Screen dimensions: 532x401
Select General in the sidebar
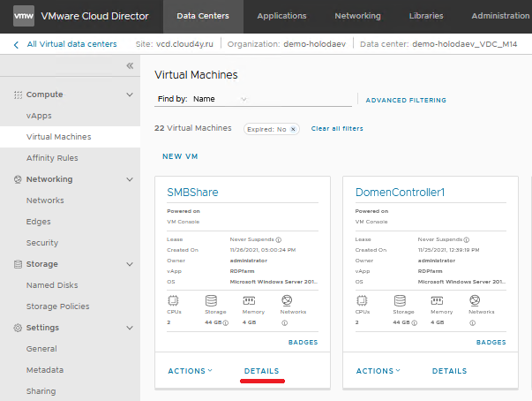[41, 349]
